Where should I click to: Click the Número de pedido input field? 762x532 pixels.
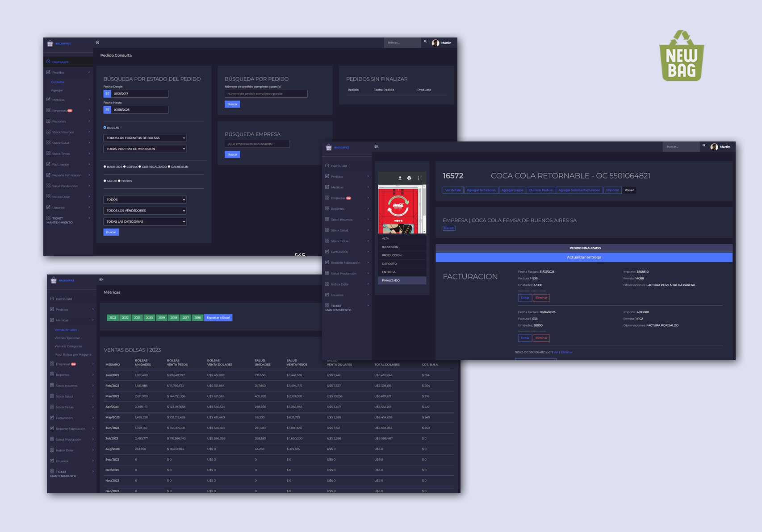tap(266, 94)
